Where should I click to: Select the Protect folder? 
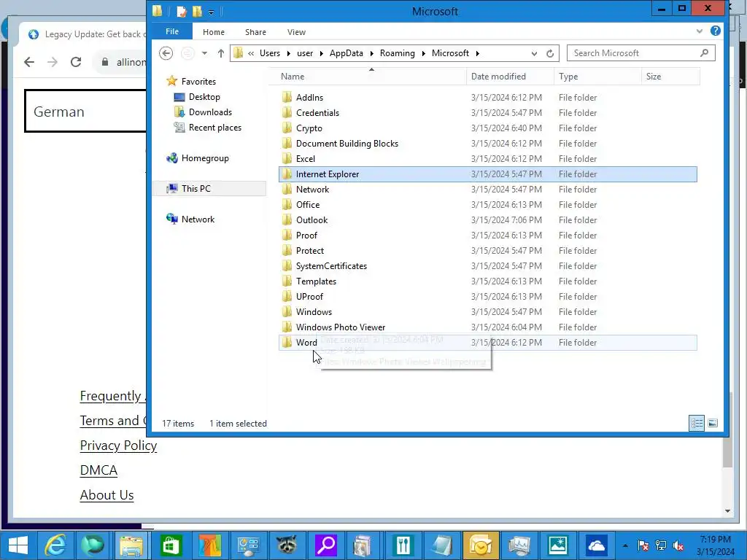click(x=309, y=251)
